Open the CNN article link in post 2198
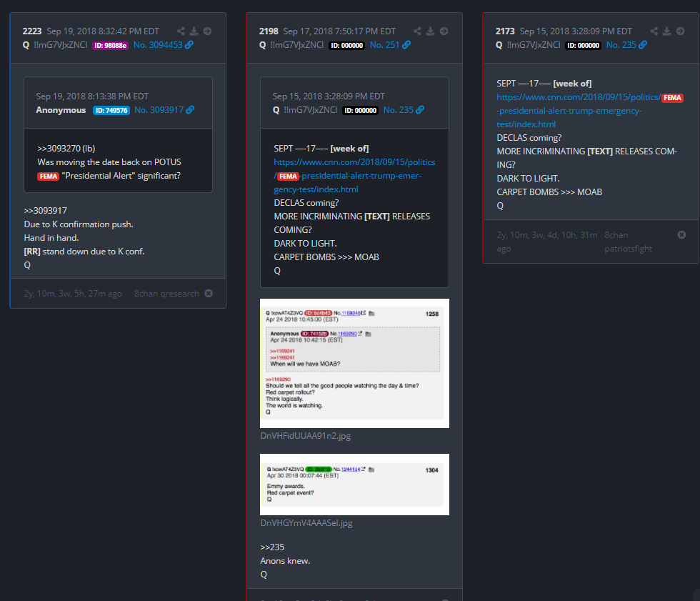Image resolution: width=700 pixels, height=601 pixels. [x=354, y=176]
